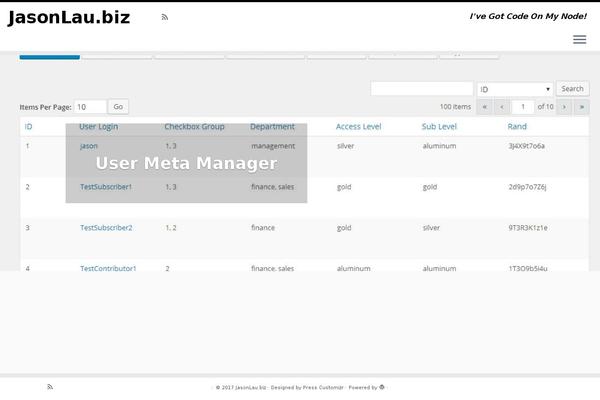Click the RSS feed icon beside site title
Screen dimensions: 600x400
pyautogui.click(x=165, y=17)
